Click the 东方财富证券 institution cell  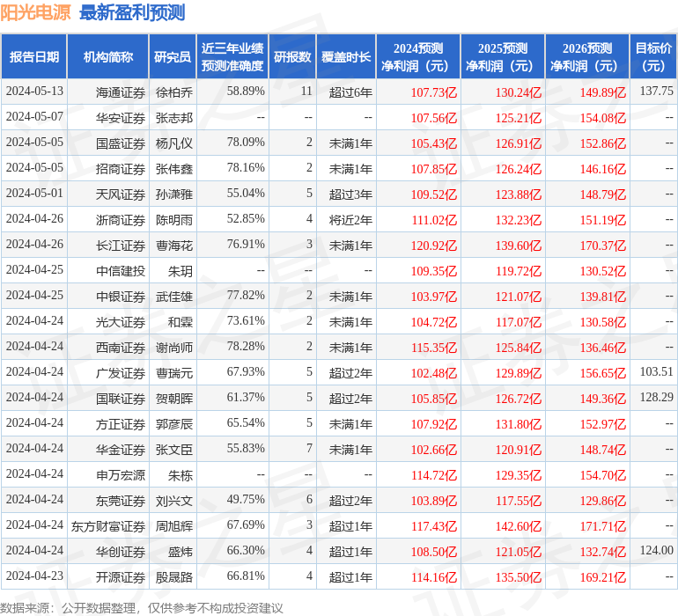pyautogui.click(x=108, y=525)
